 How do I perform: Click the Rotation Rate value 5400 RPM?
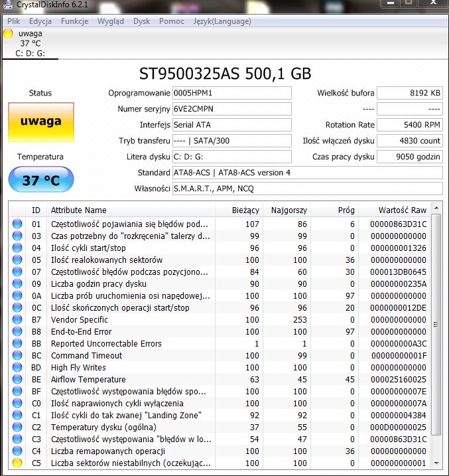tap(410, 125)
